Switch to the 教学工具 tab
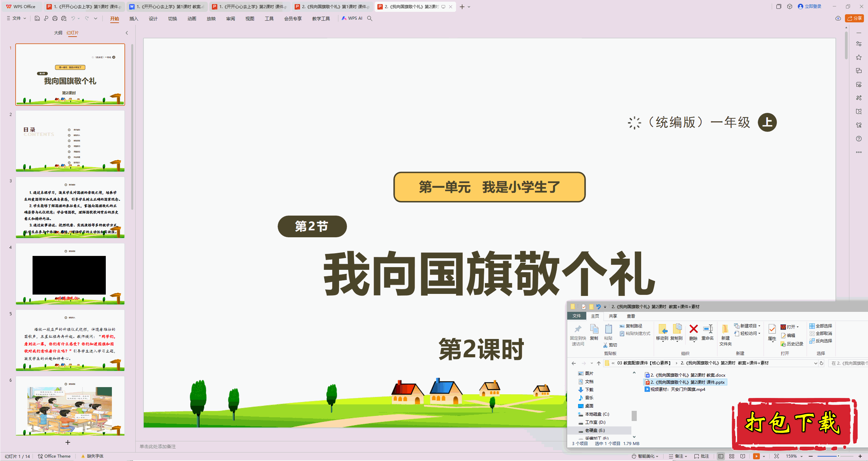868x461 pixels. 321,19
